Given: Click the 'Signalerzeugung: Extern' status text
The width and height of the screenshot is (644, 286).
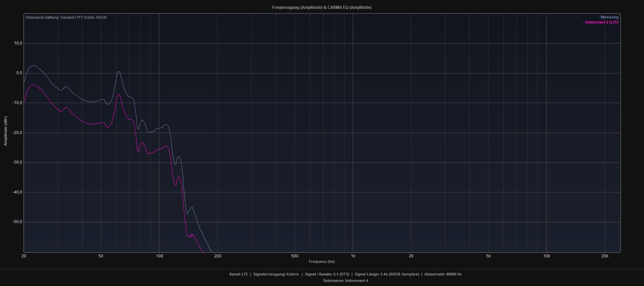Looking at the screenshot, I should [276, 274].
